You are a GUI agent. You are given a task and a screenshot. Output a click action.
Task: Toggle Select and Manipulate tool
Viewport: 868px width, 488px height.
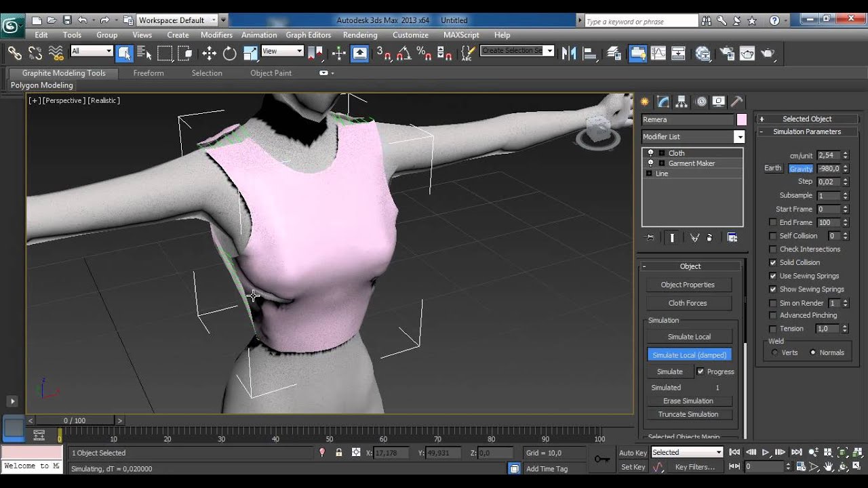pos(338,53)
